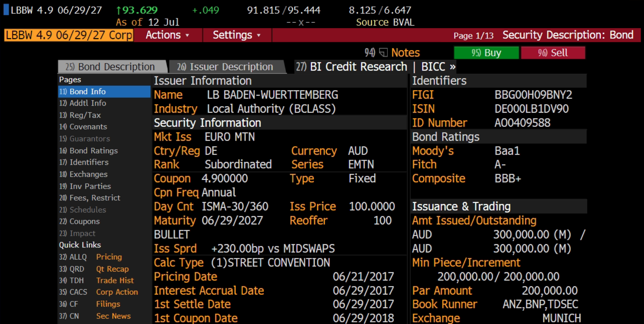This screenshot has height=324, width=644.
Task: Open the Actions dropdown menu
Action: (168, 35)
